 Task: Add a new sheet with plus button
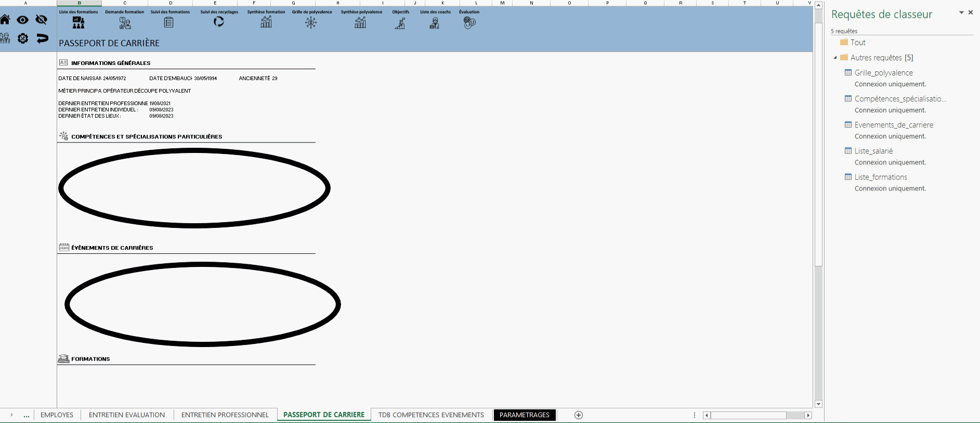click(x=579, y=415)
